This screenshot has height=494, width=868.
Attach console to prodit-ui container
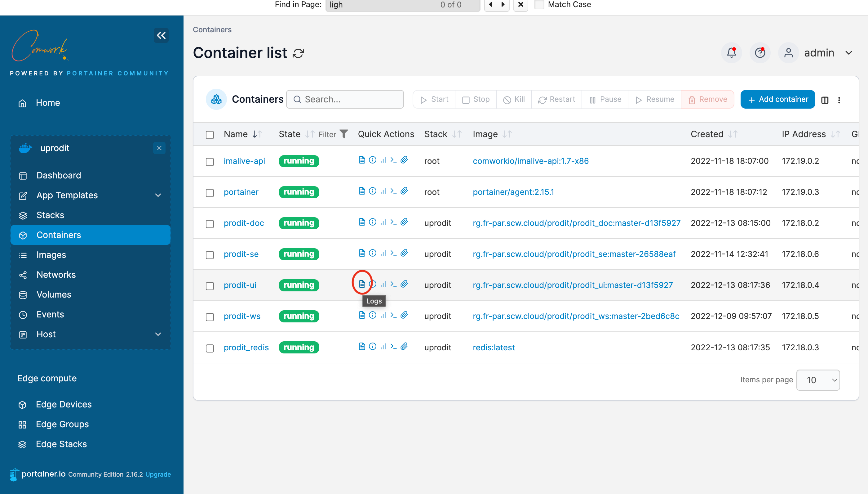coord(404,284)
